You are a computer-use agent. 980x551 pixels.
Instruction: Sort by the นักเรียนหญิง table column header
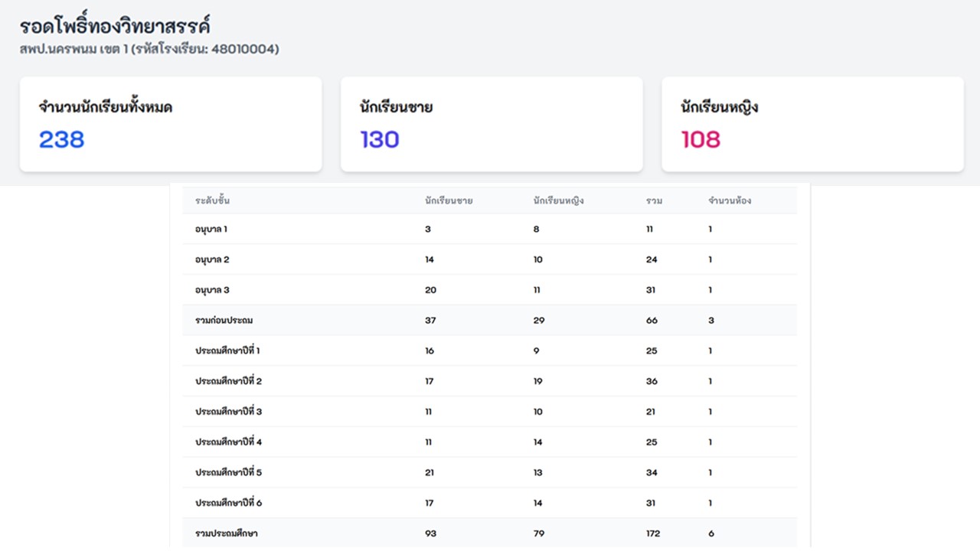pyautogui.click(x=559, y=201)
